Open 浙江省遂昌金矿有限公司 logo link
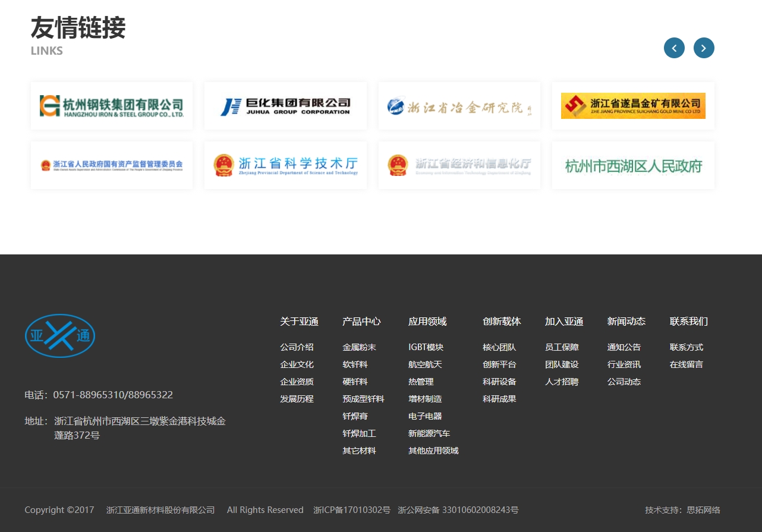The height and width of the screenshot is (532, 762). (633, 106)
